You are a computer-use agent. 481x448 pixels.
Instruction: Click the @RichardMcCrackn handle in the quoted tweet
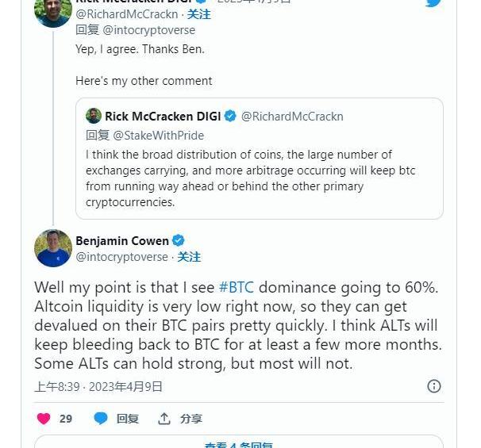pos(292,116)
